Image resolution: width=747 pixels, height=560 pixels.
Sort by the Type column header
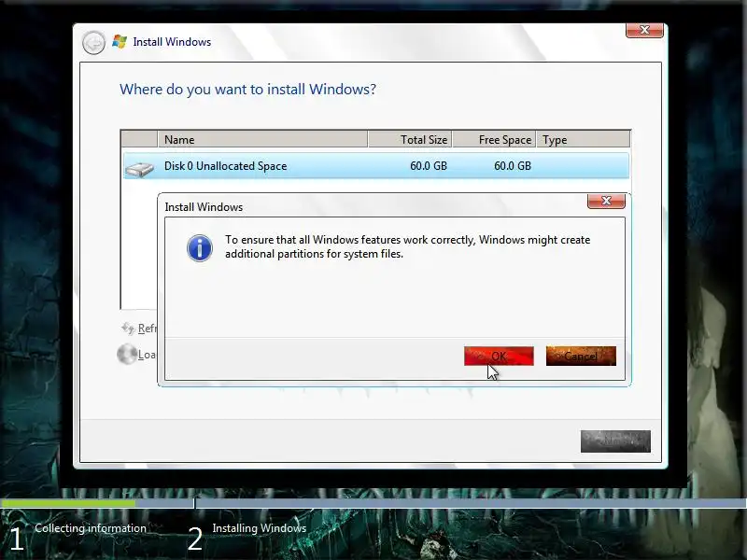pos(583,139)
